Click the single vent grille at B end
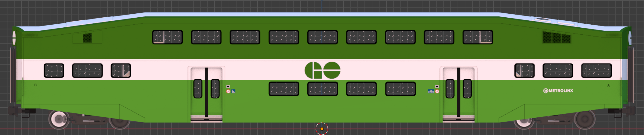 (x=87, y=38)
